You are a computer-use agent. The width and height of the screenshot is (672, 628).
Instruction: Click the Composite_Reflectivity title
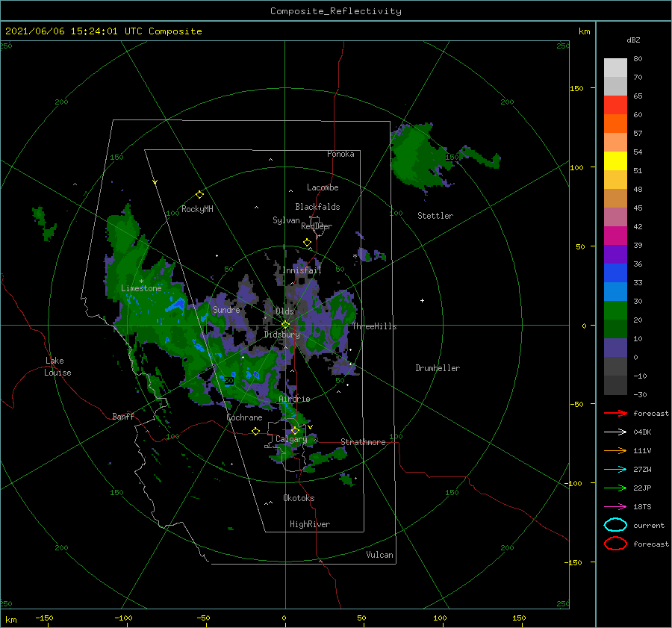point(335,11)
